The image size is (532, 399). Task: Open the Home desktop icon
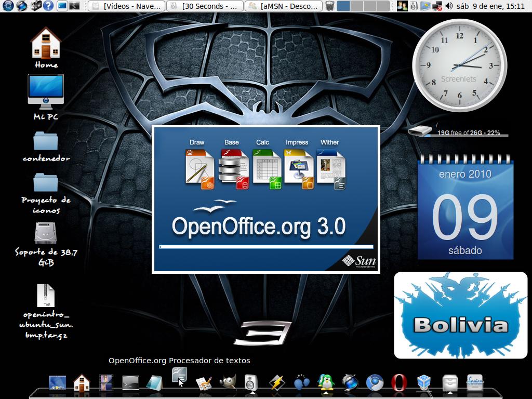[46, 44]
